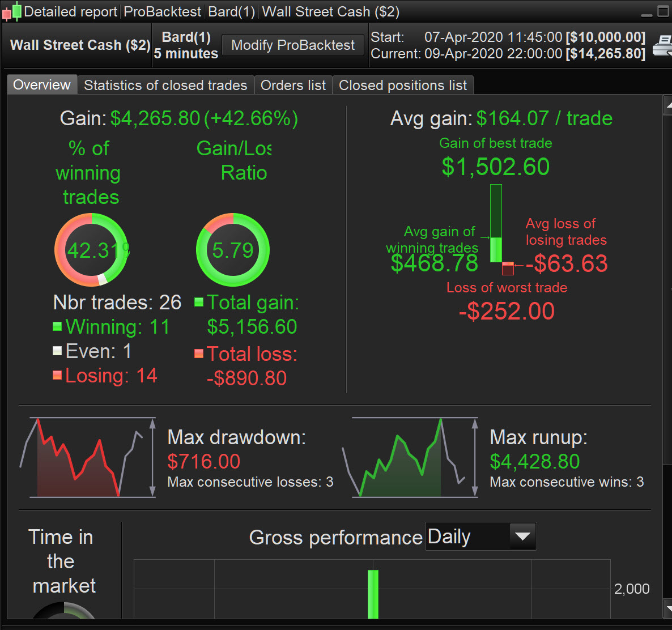Maximize the Detailed report window
The height and width of the screenshot is (630, 672).
coord(663,11)
